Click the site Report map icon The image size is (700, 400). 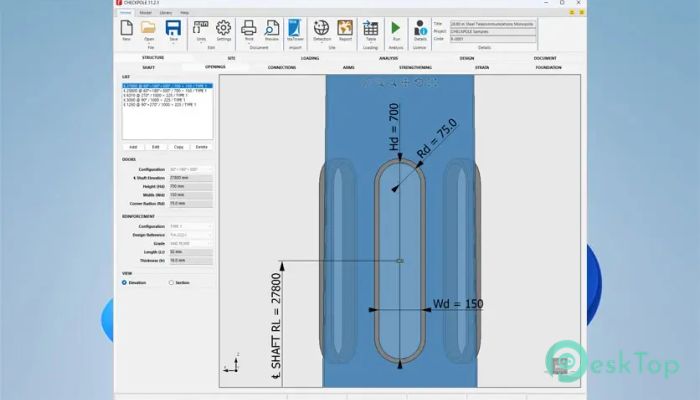click(x=345, y=28)
